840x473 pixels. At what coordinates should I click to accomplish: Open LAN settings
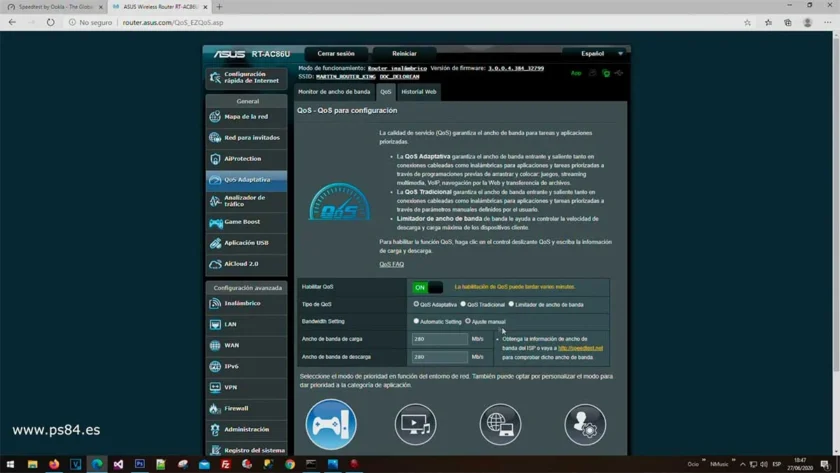tap(246, 325)
